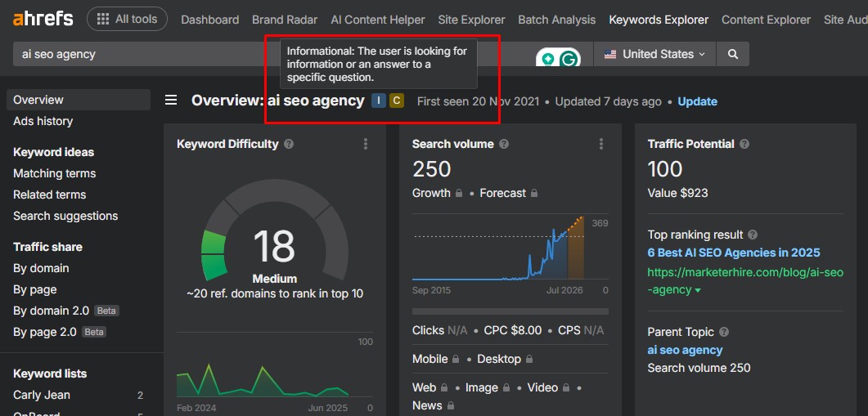Open '6 Best AI SEO Agencies in 2025' link
Screen dimensions: 868x416
(x=734, y=253)
